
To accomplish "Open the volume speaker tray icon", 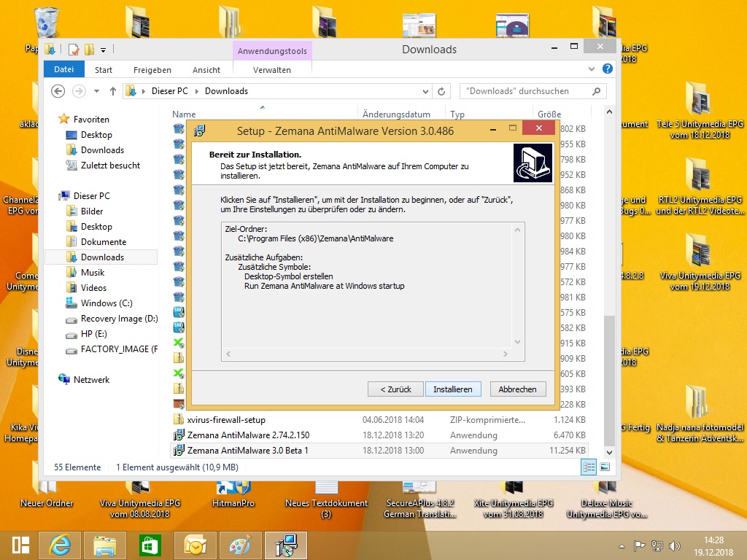I will [x=675, y=545].
